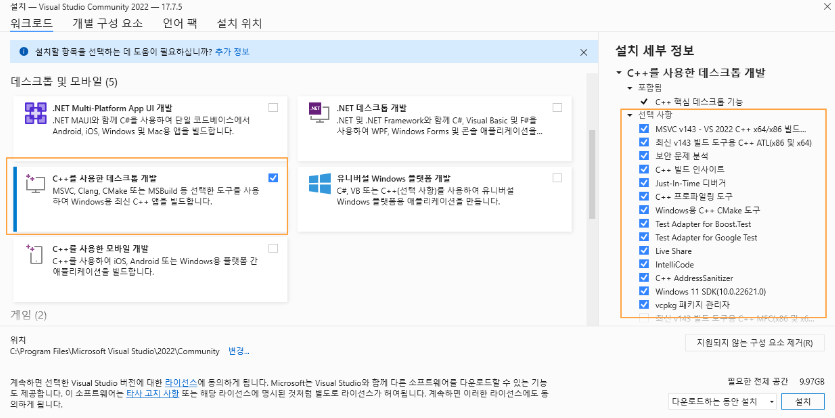Uncheck the 최신 v143 C++ ATL option

point(644,142)
